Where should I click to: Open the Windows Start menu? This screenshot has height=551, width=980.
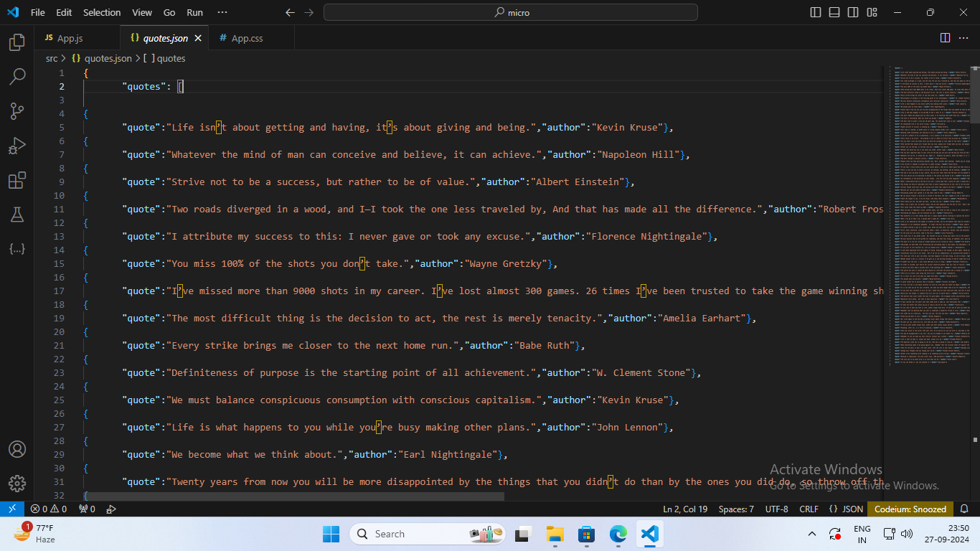pos(331,534)
